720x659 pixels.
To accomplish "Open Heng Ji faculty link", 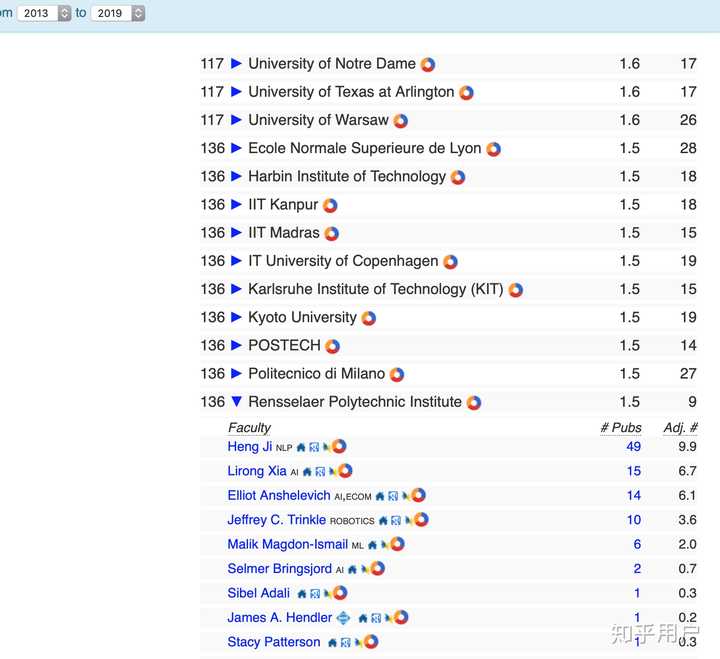I will tap(250, 446).
